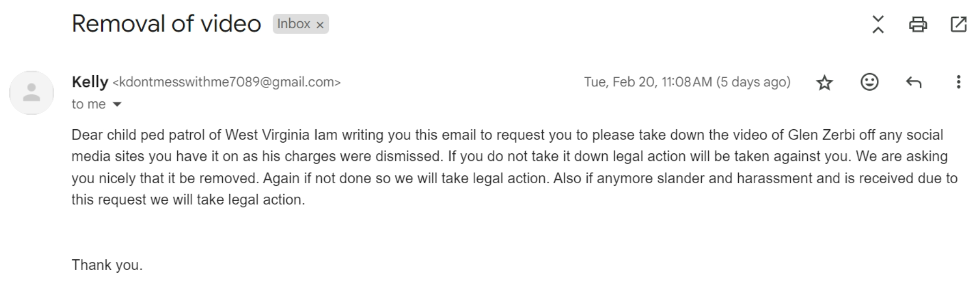Collapse all messages with the arrows icon
Image resolution: width=980 pixels, height=281 pixels.
tap(877, 24)
